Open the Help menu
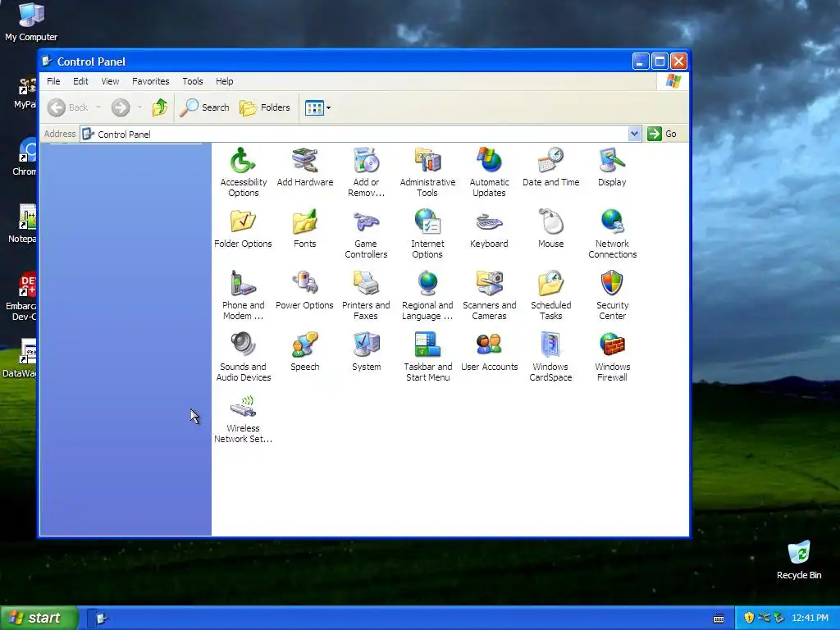Screen dimensions: 840x630 pos(225,81)
